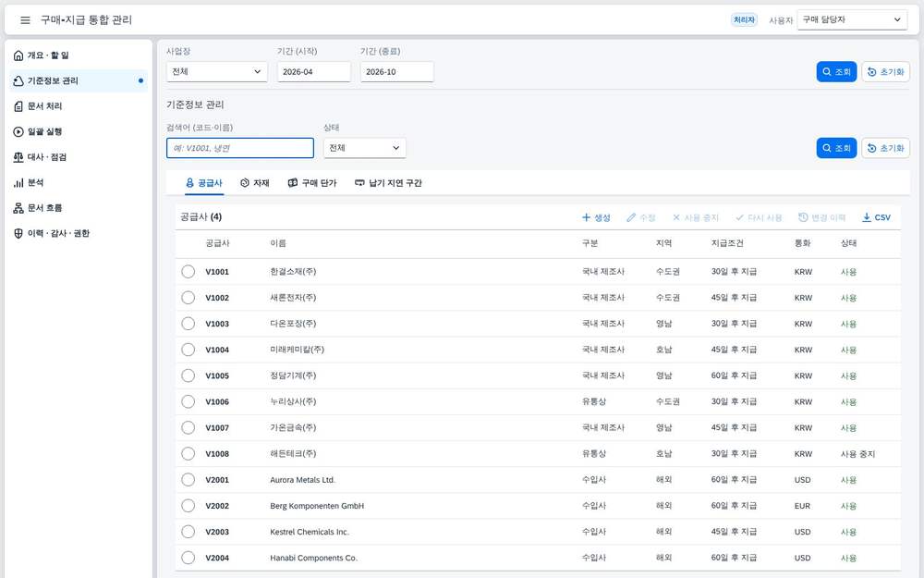Viewport: 924px width, 578px height.
Task: Select the radio button for V1002
Action: pyautogui.click(x=188, y=297)
